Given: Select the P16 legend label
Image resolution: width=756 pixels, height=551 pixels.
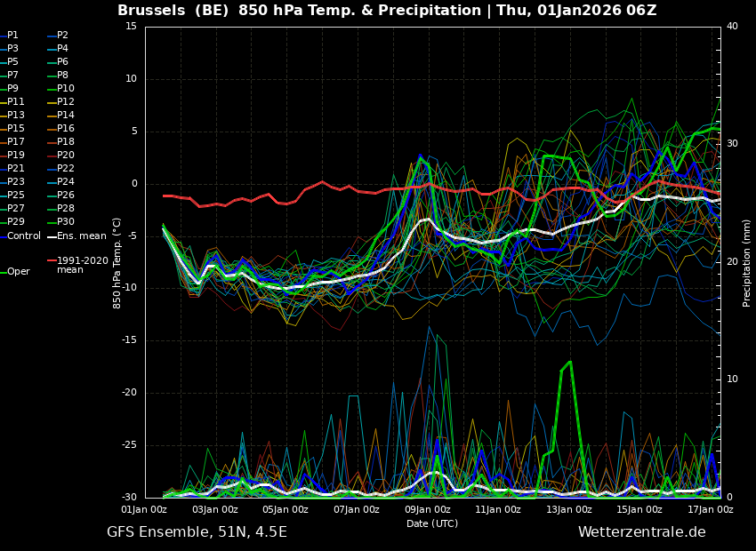Looking at the screenshot, I should point(66,129).
